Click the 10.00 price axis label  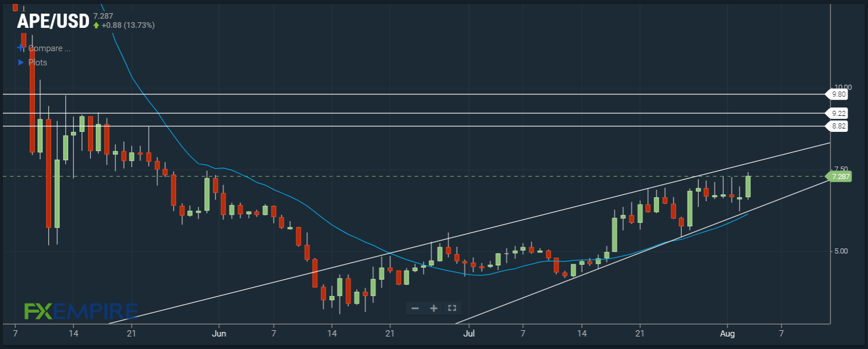point(842,87)
